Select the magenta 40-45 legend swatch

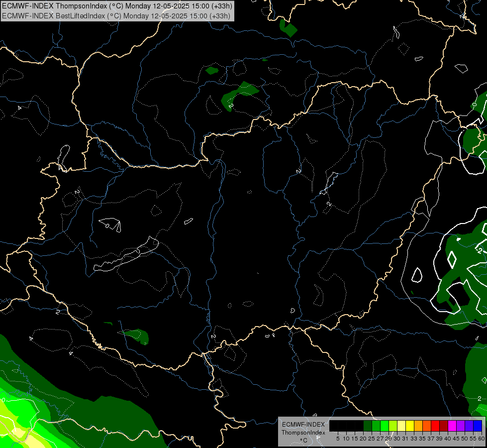coord(452,426)
